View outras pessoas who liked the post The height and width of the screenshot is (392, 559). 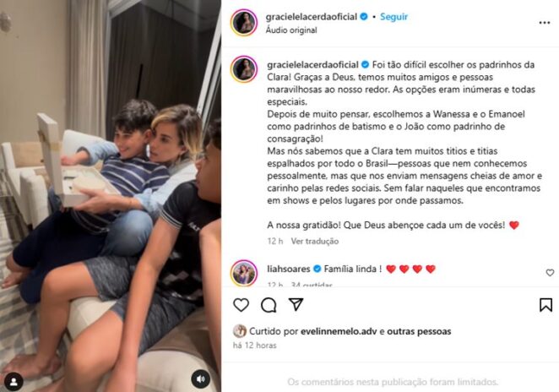(x=419, y=331)
